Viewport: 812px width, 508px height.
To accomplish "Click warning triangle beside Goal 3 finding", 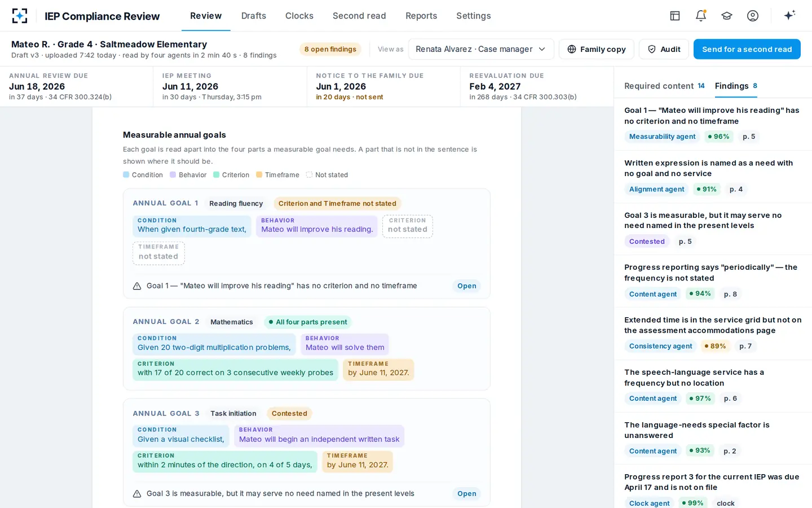I will (137, 494).
